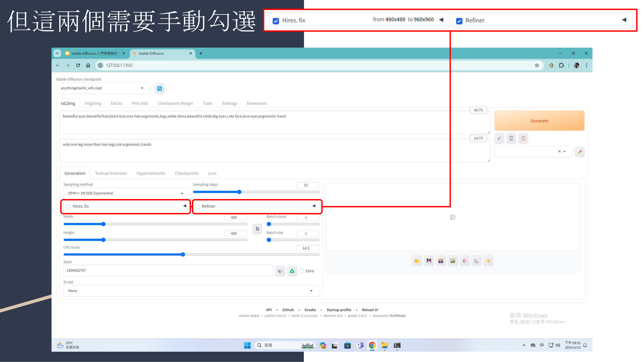Open the Settings tab

point(229,103)
